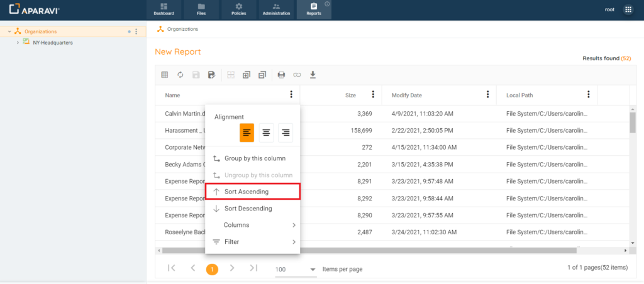Switch to the Policies tab
The width and height of the screenshot is (644, 284).
tap(239, 9)
